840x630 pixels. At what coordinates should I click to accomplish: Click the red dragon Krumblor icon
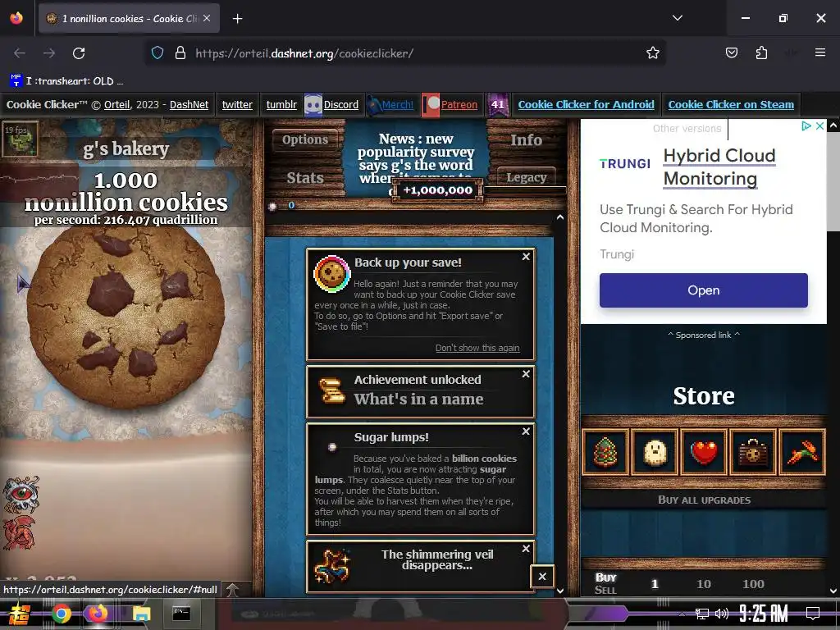(x=20, y=532)
